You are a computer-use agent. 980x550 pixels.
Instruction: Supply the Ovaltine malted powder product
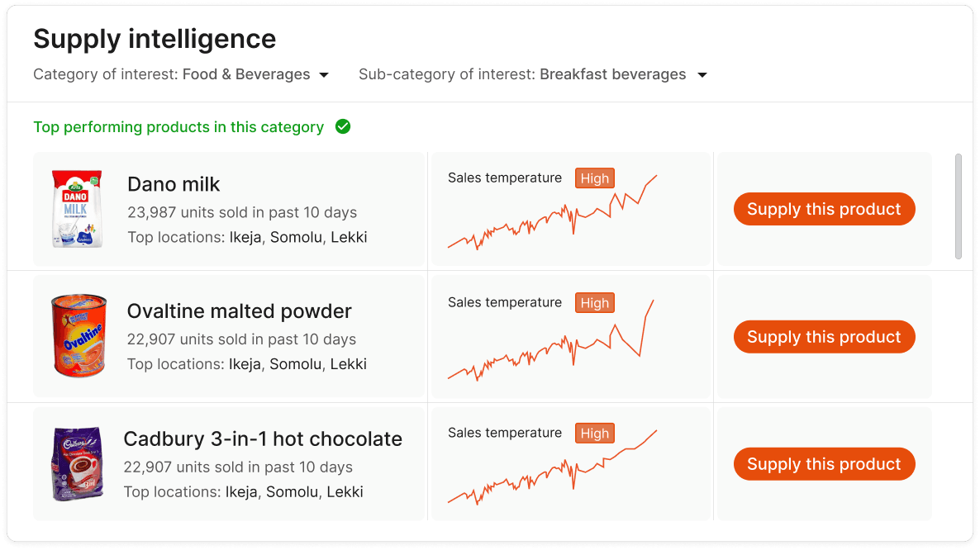(824, 337)
